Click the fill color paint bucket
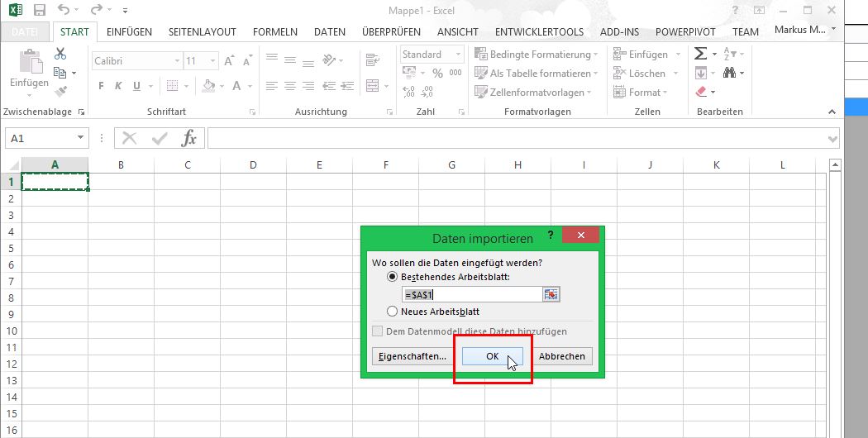Viewport: 868px width, 438px height. 208,86
